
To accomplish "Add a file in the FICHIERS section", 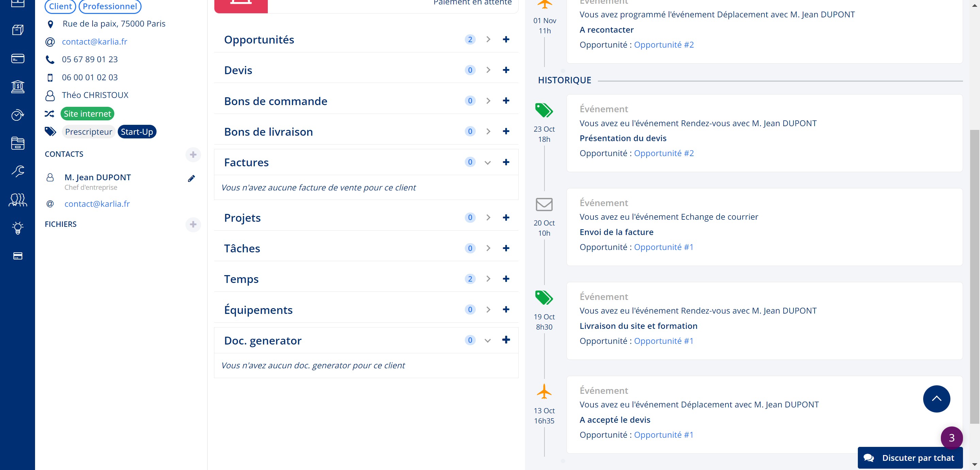I will pos(193,224).
